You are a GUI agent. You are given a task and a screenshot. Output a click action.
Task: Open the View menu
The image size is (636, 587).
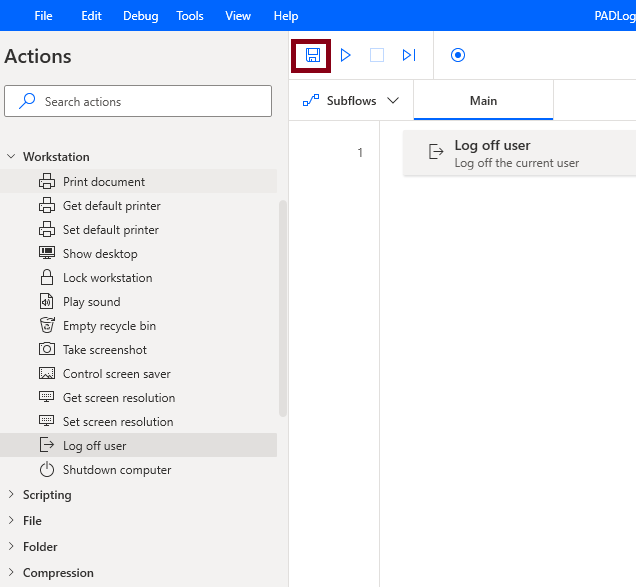[238, 16]
